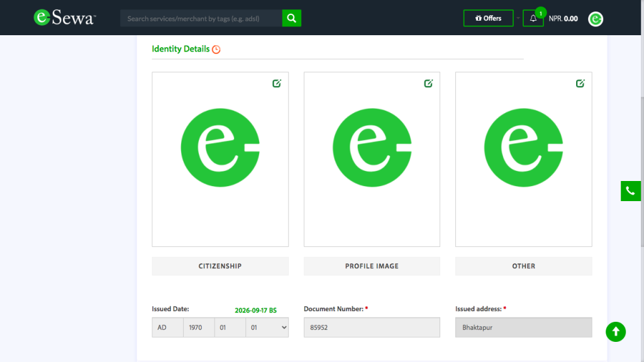The height and width of the screenshot is (362, 644).
Task: Click the CITIZENSHIP label button
Action: (x=220, y=266)
